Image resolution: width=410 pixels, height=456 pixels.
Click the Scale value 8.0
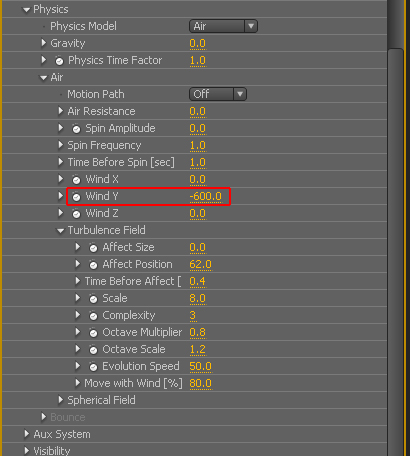tap(198, 298)
